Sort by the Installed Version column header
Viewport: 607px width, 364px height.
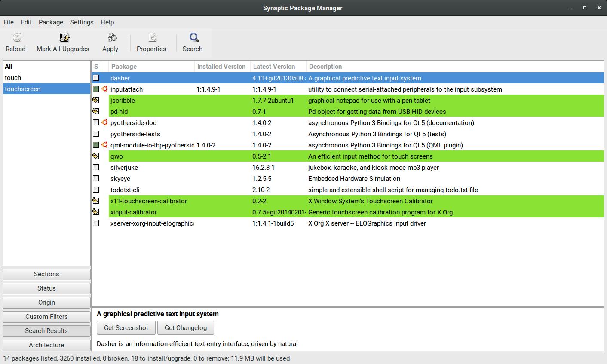222,67
